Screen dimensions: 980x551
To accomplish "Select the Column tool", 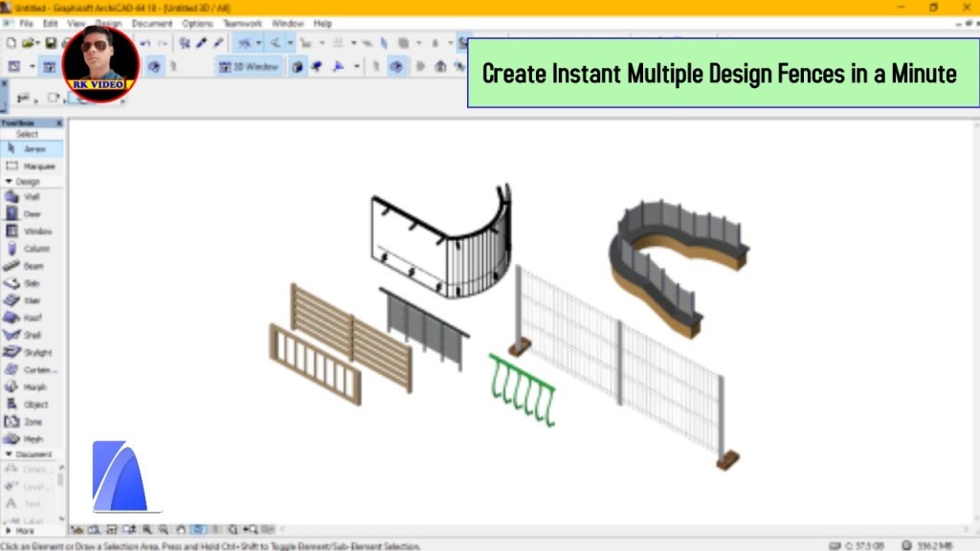I will [x=32, y=249].
